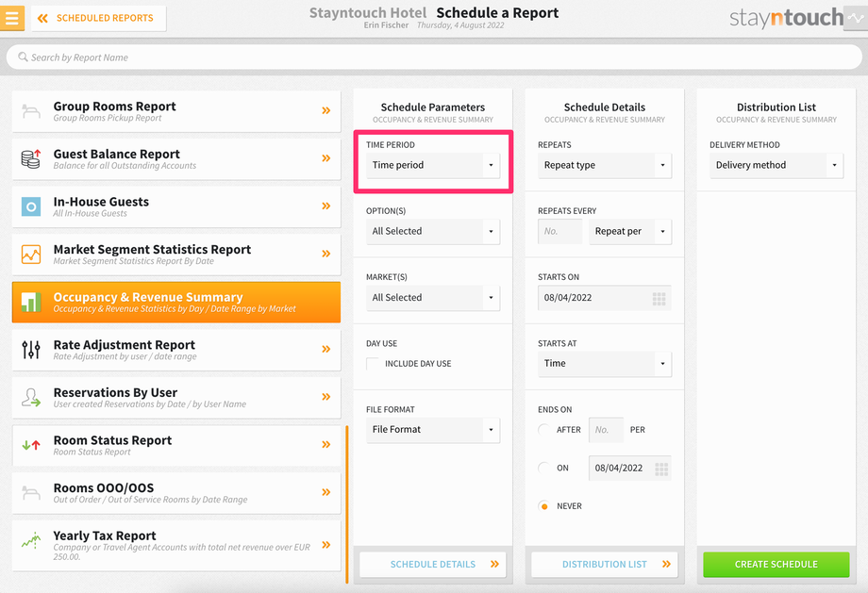Click the Starts On date field

605,298
